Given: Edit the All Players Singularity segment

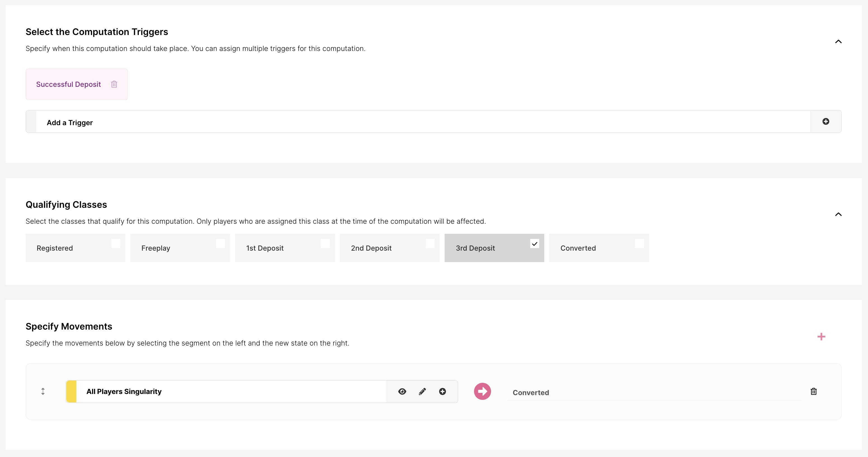Looking at the screenshot, I should click(x=422, y=391).
